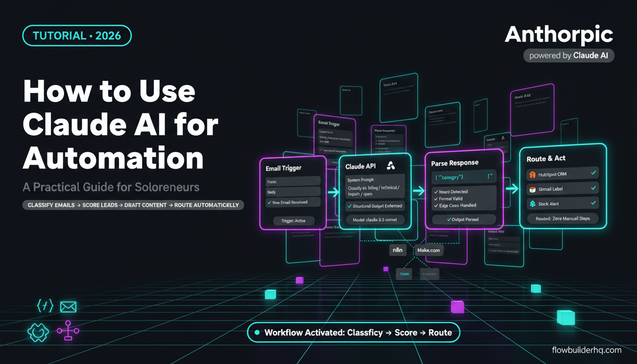Select the Route & Act card title

(546, 158)
